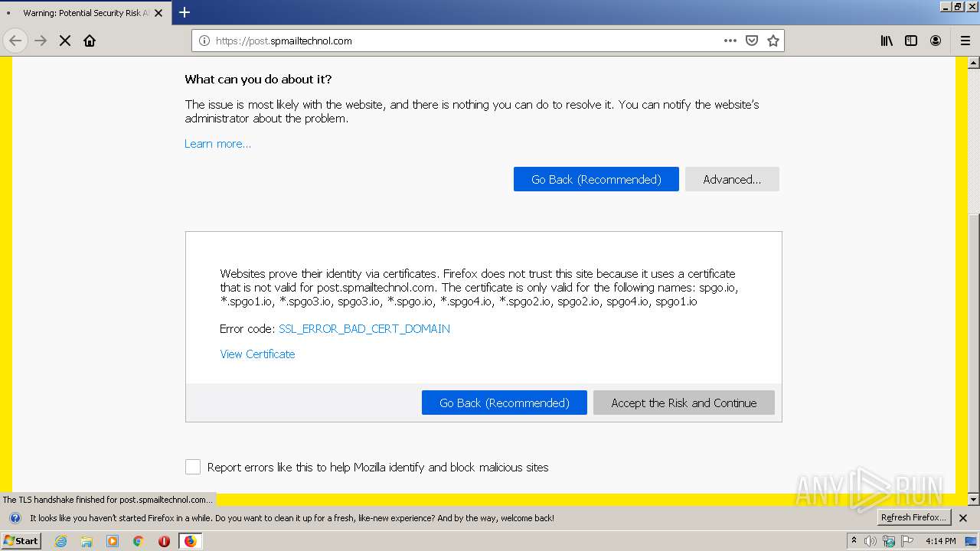Open Action Center flag icon
Image resolution: width=980 pixels, height=551 pixels.
906,541
